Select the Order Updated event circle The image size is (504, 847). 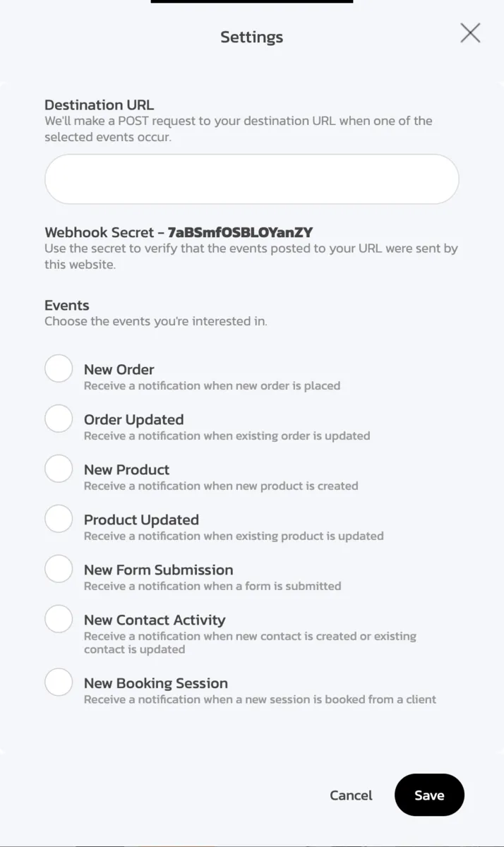tap(59, 419)
